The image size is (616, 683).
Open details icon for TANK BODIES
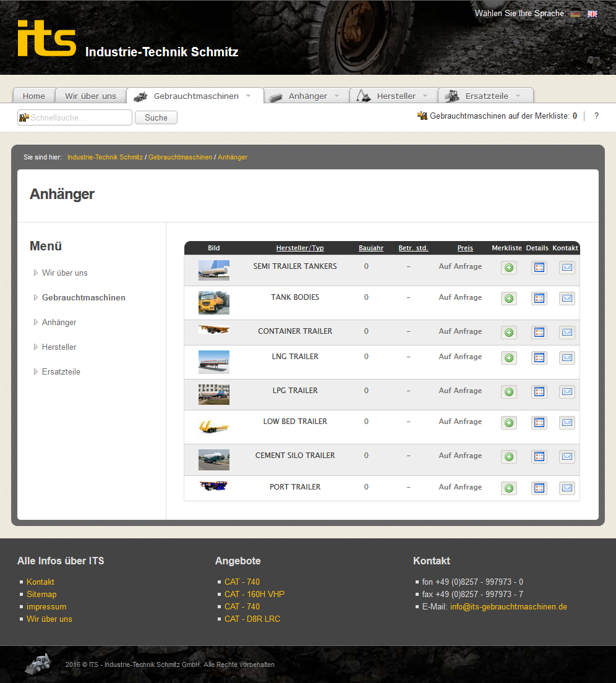[x=539, y=299]
